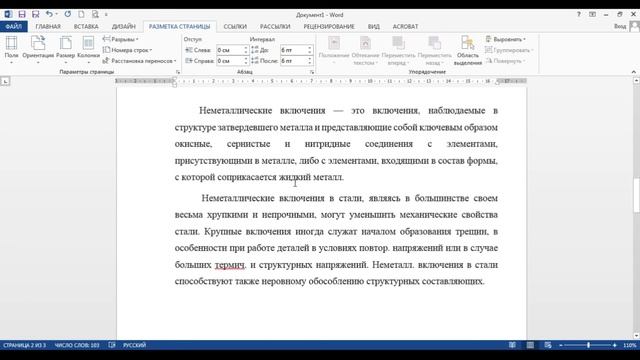Click the Undo arrow icon

coord(49,14)
